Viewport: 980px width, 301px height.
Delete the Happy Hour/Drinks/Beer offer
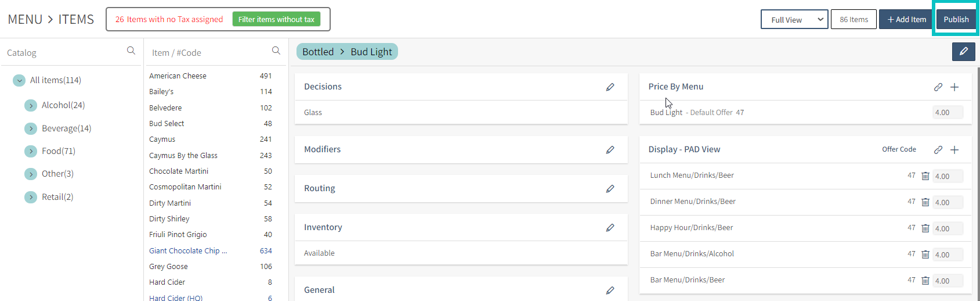coord(925,228)
